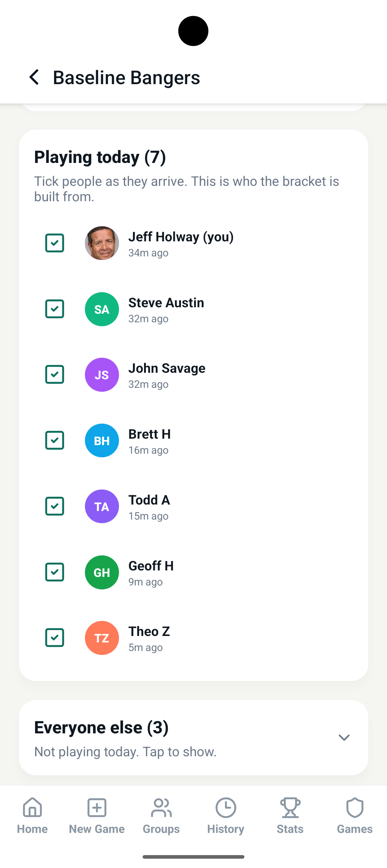The height and width of the screenshot is (868, 387).
Task: Untick John Savage's checkbox
Action: coord(54,375)
